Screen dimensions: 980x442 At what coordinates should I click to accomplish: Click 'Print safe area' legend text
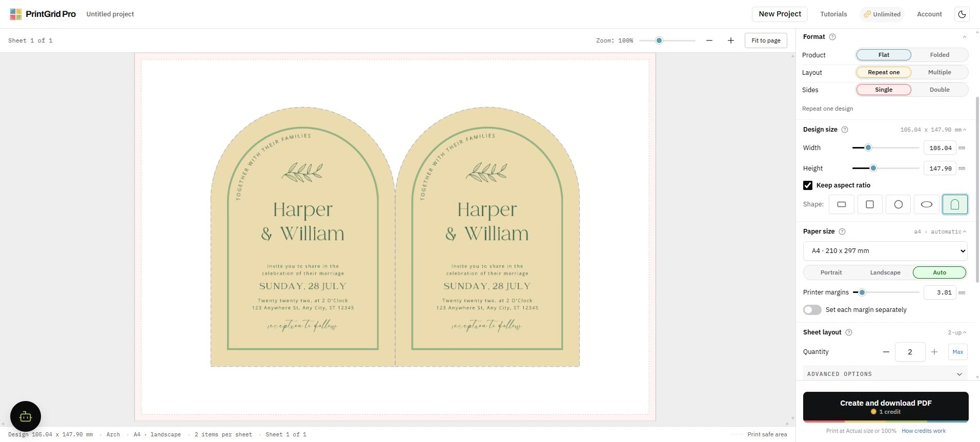[767, 434]
